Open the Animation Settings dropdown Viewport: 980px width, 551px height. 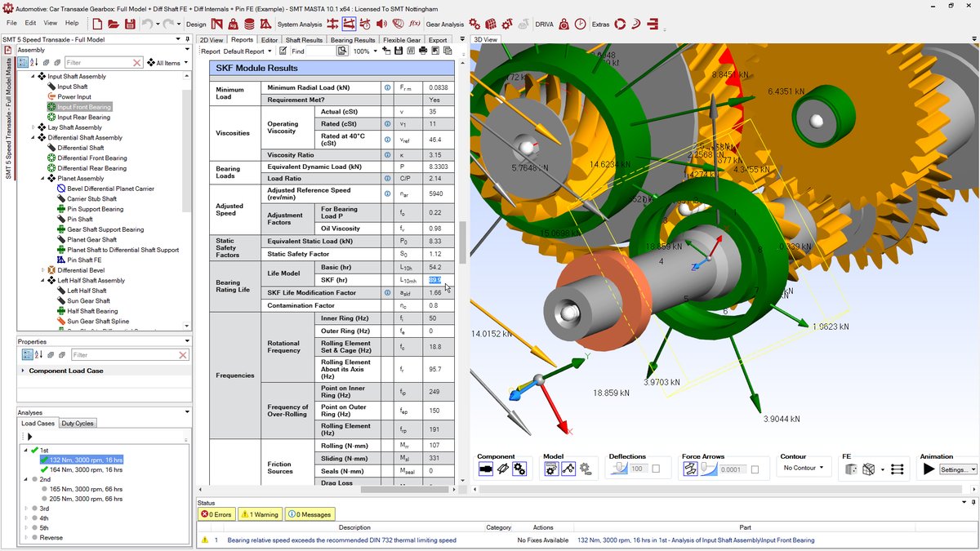tap(957, 469)
